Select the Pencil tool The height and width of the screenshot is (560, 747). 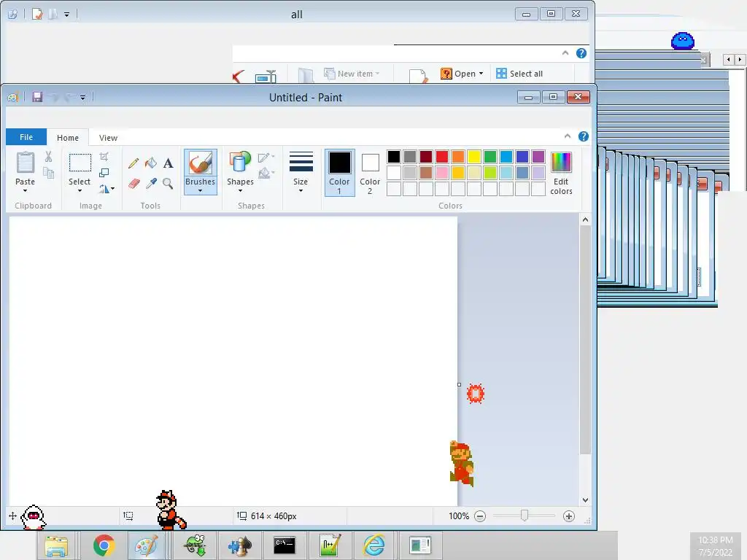pos(133,163)
